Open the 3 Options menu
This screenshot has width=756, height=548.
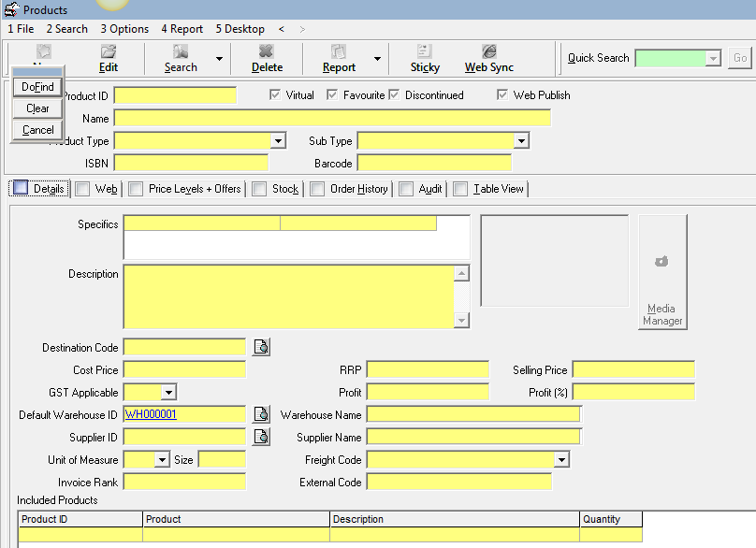pos(124,29)
